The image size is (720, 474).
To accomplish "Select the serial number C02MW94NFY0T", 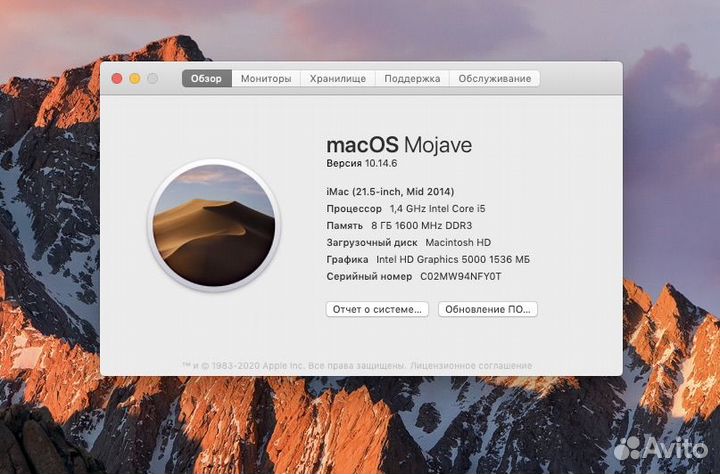I will (461, 276).
